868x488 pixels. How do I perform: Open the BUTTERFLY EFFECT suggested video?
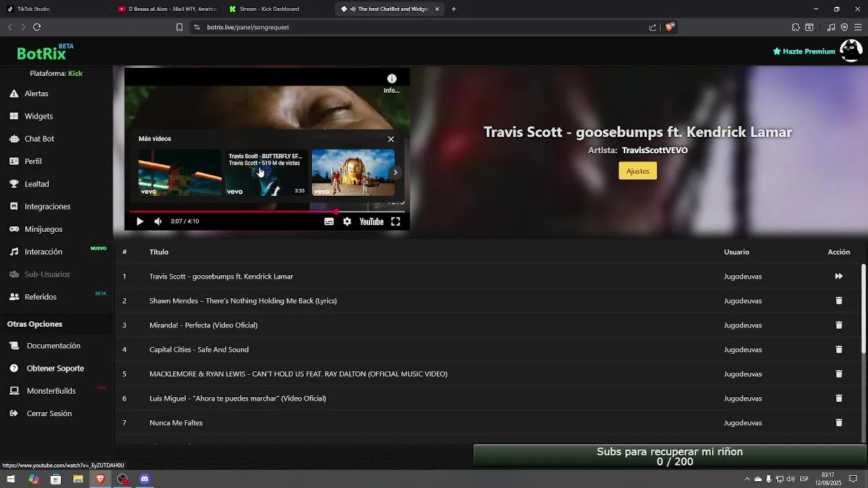point(267,173)
